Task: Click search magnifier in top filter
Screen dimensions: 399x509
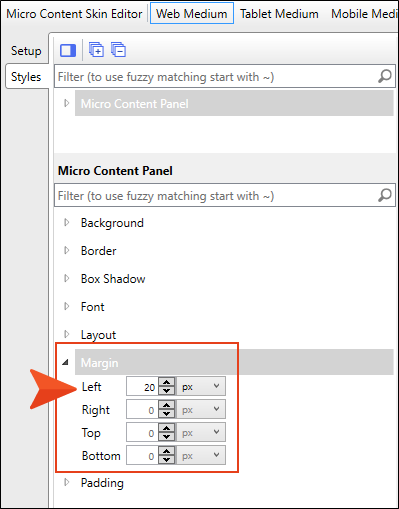Action: point(385,76)
